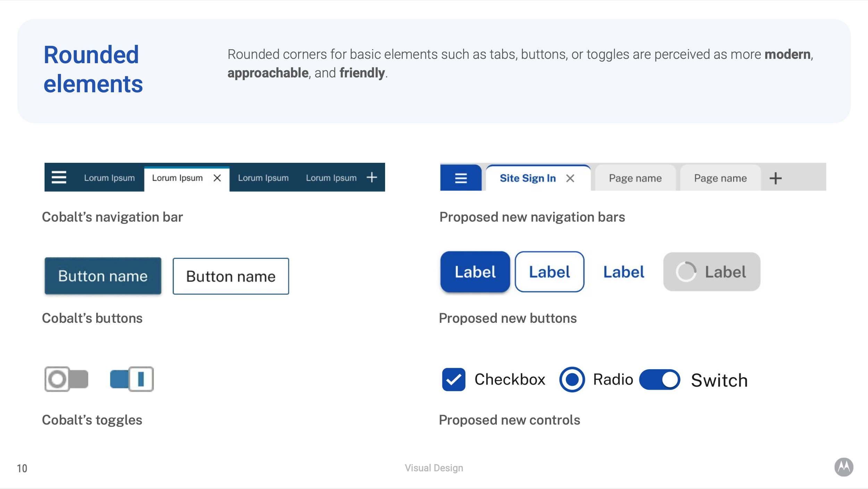Add new tab with plus in Cobalt bar

pyautogui.click(x=372, y=177)
